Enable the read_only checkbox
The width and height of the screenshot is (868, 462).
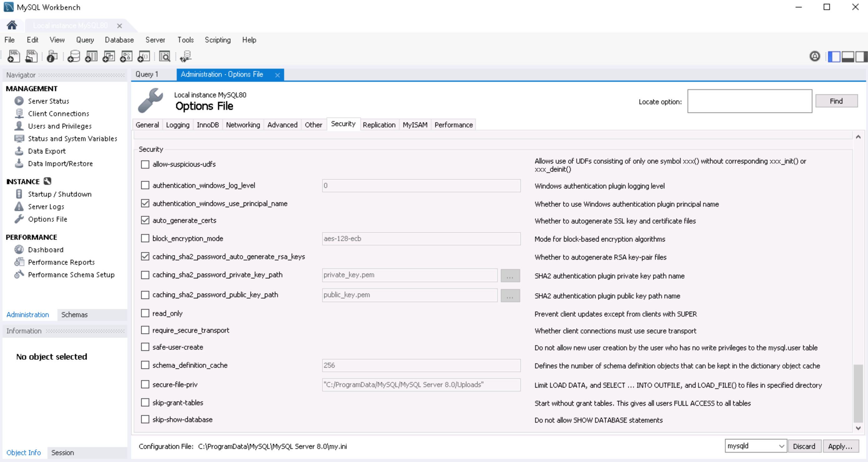[145, 313]
